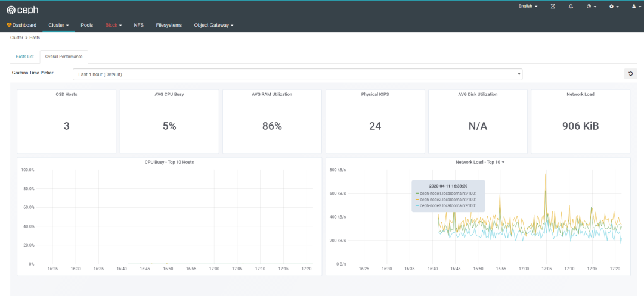Open notifications bell icon
This screenshot has width=644, height=296.
[571, 7]
